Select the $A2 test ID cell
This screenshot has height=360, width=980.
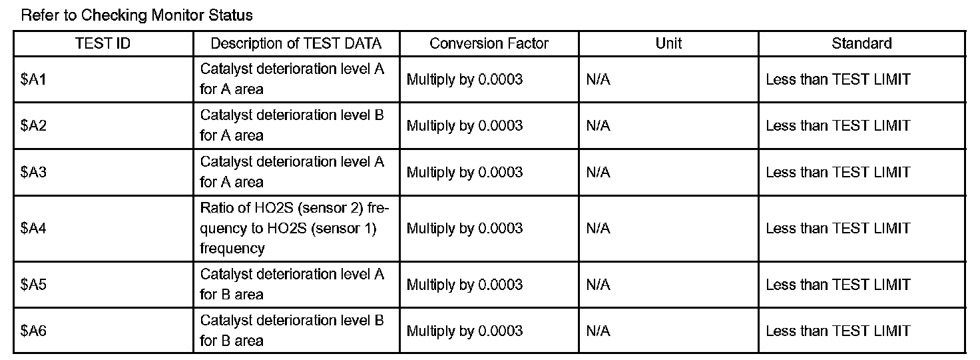tap(103, 125)
